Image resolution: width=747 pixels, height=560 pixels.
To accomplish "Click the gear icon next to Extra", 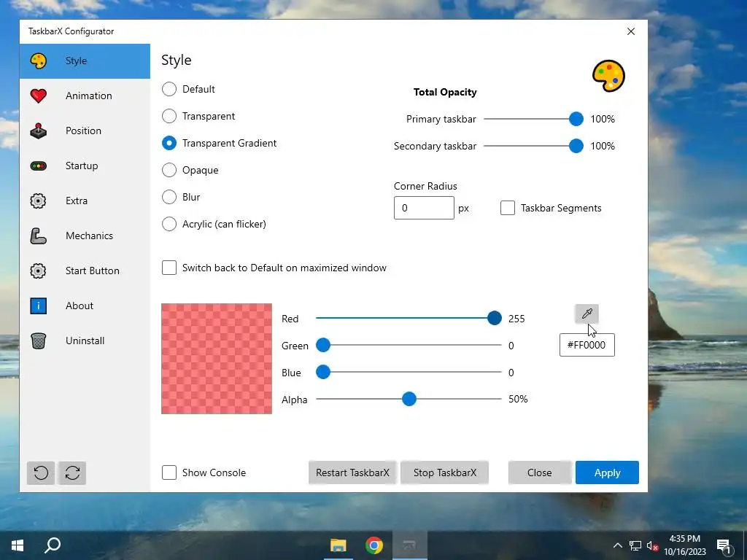I will (38, 201).
